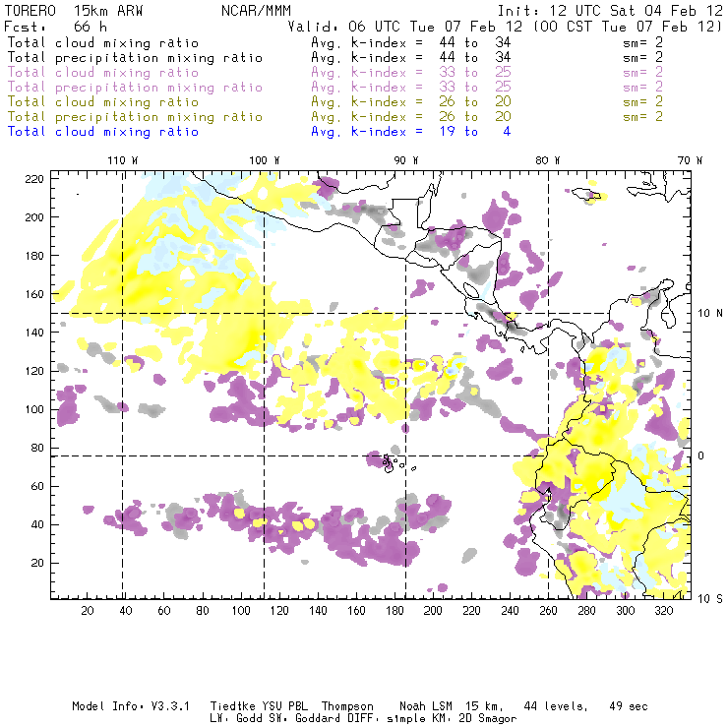
Task: Click olive 'Total precipitation mixing ratio' legend entry
Action: [135, 117]
